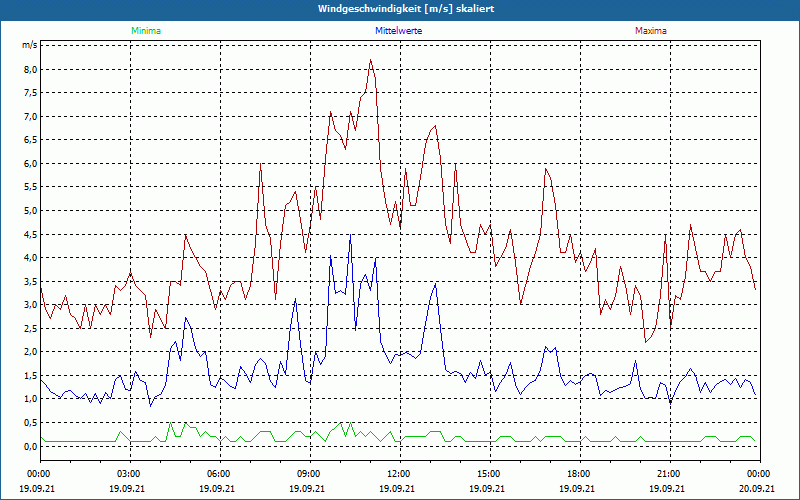
Task: Click the '1,0' y-axis value
Action: coord(31,399)
